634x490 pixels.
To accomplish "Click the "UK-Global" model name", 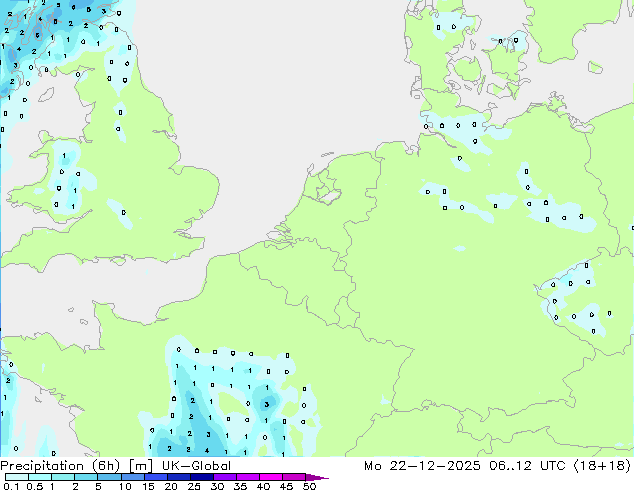I will [196, 466].
